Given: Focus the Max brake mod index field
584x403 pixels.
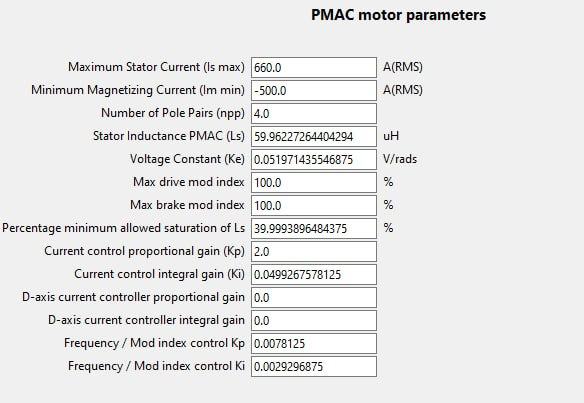Looking at the screenshot, I should click(x=314, y=206).
